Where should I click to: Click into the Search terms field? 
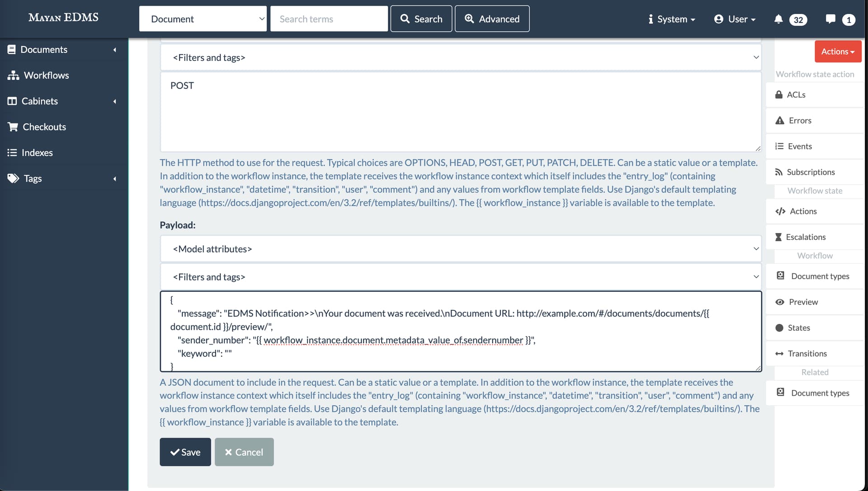[x=329, y=19]
